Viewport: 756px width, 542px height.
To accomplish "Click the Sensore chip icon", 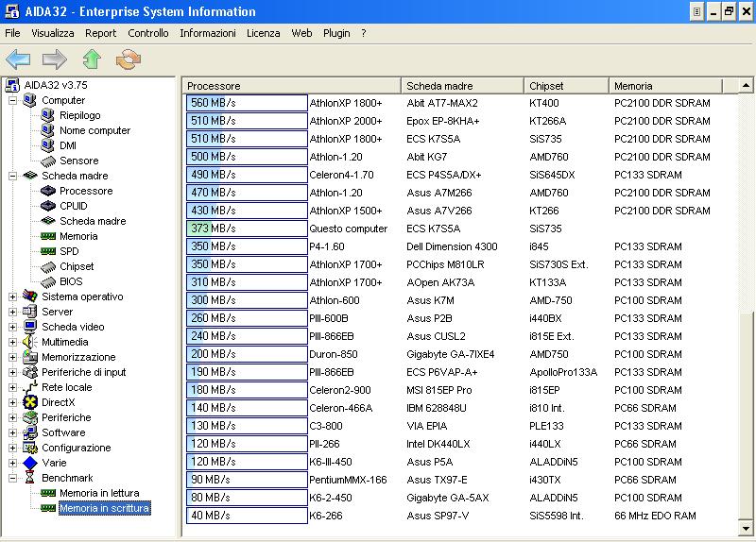I will click(x=48, y=161).
